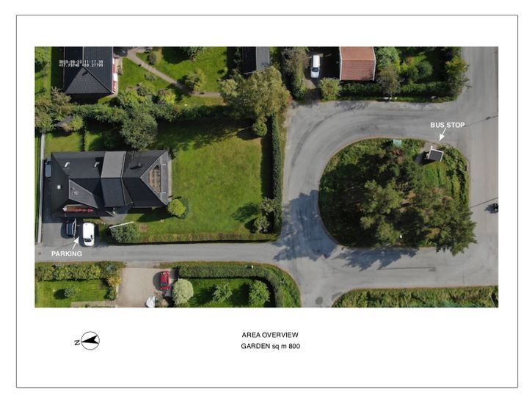
Task: Click the motorcycle at the right road edge
Action: (x=495, y=207)
